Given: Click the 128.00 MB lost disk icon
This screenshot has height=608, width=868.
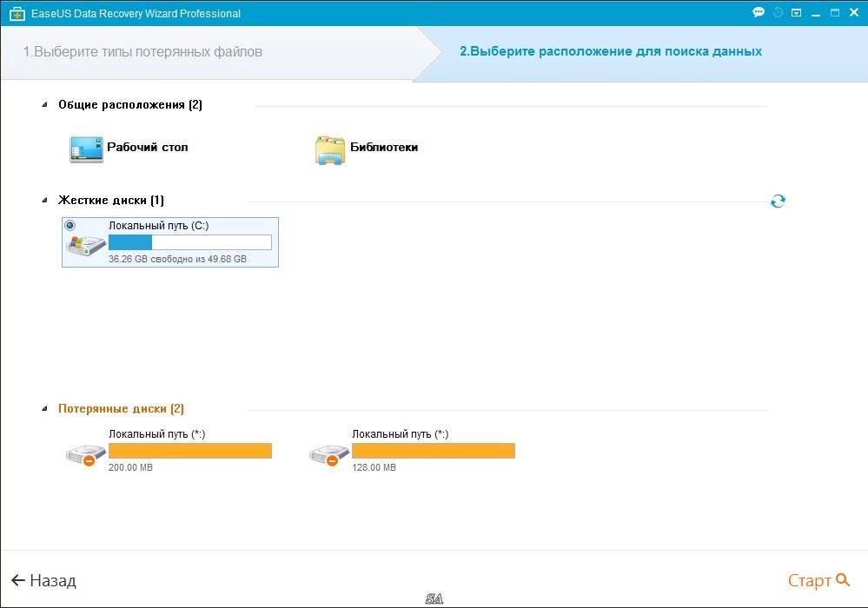Looking at the screenshot, I should [328, 455].
